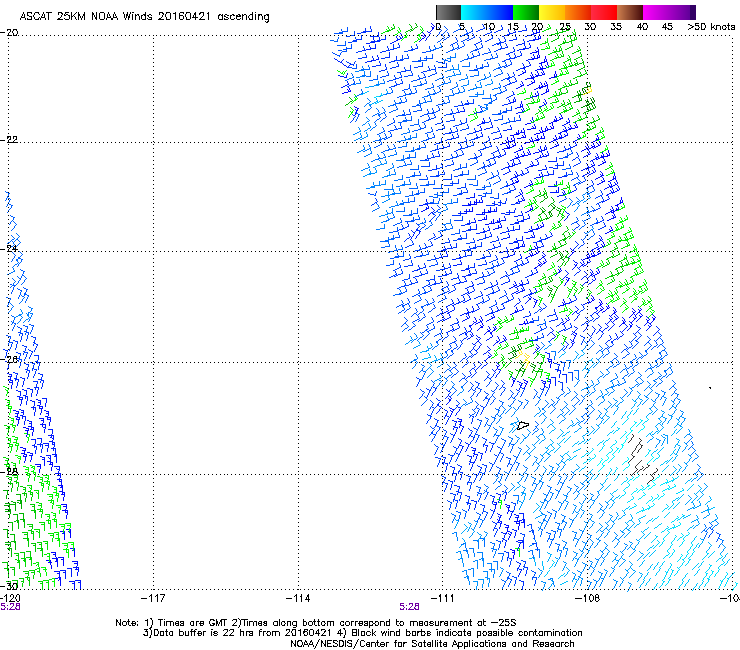Image resolution: width=740 pixels, height=650 pixels.
Task: Click the red 30-35 knots color segment
Action: [604, 12]
